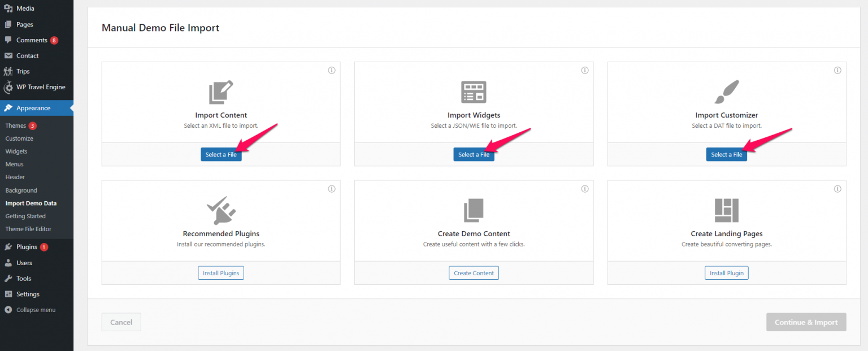Select the WP Travel Engine icon
The width and height of the screenshot is (868, 351).
coord(8,86)
